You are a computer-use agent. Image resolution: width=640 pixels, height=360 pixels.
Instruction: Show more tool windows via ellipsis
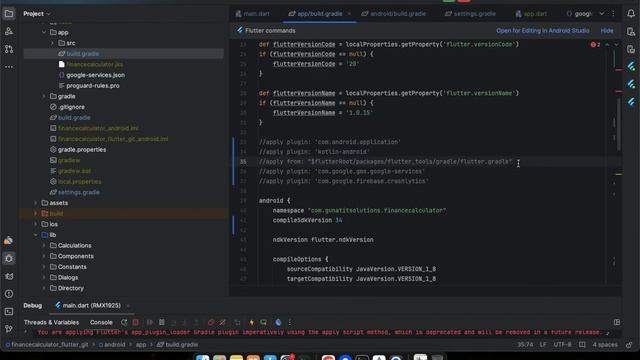[x=9, y=67]
